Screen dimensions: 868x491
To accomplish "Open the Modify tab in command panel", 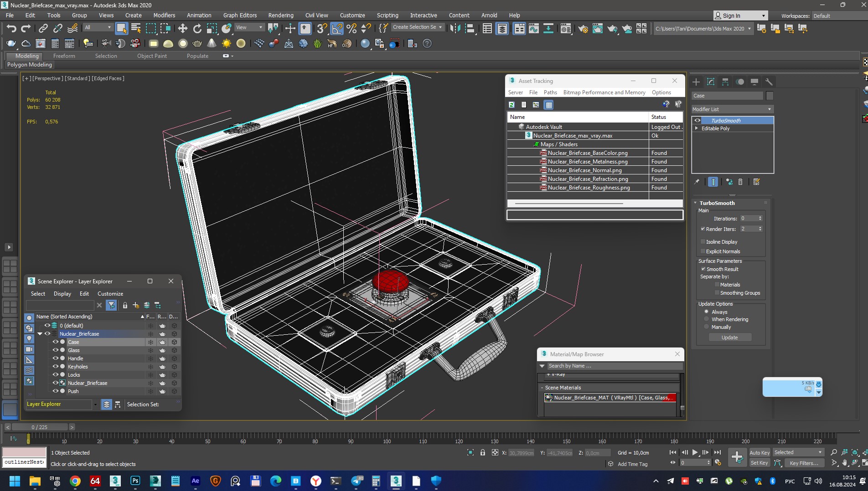I will tap(711, 82).
